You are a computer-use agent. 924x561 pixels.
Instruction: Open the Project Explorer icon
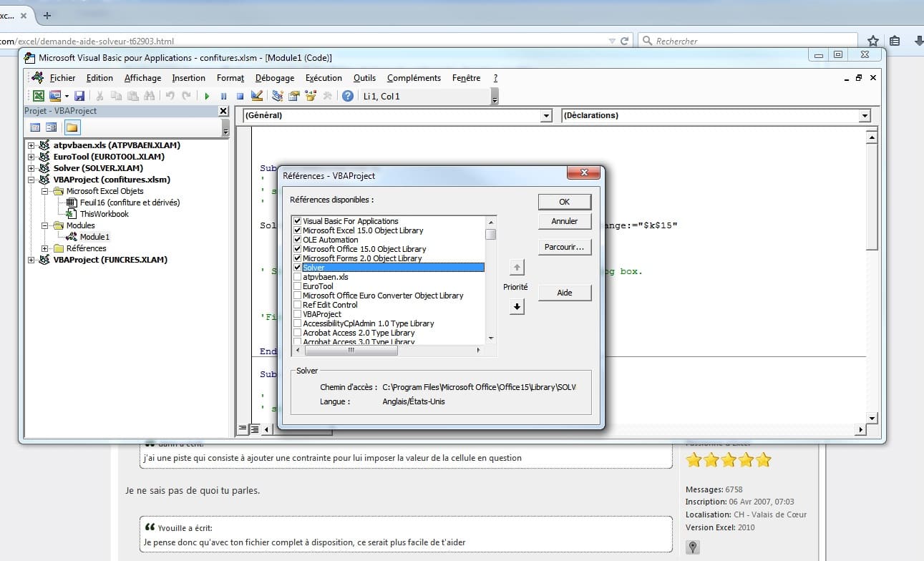pos(278,96)
